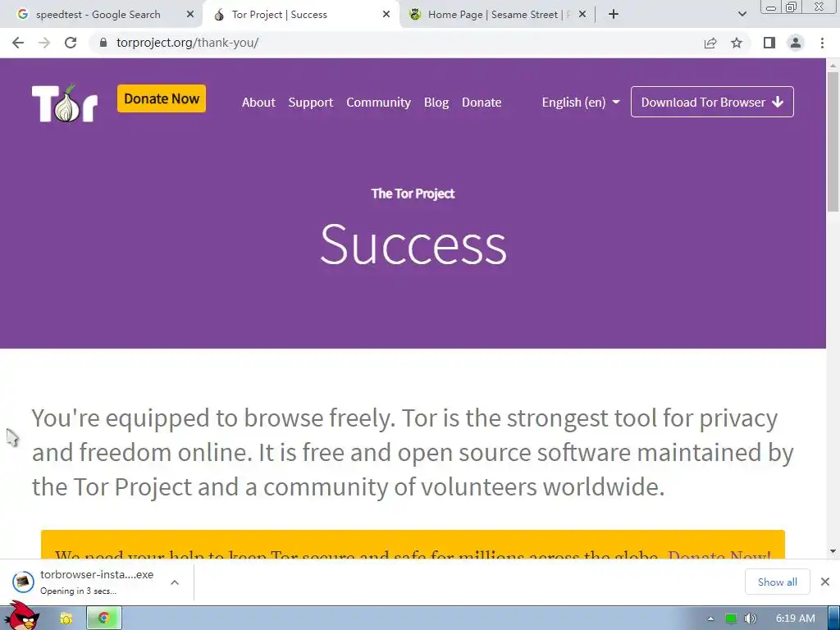Click the 6:19 AM taskbar clock
Viewport: 840px width, 630px height.
(795, 619)
